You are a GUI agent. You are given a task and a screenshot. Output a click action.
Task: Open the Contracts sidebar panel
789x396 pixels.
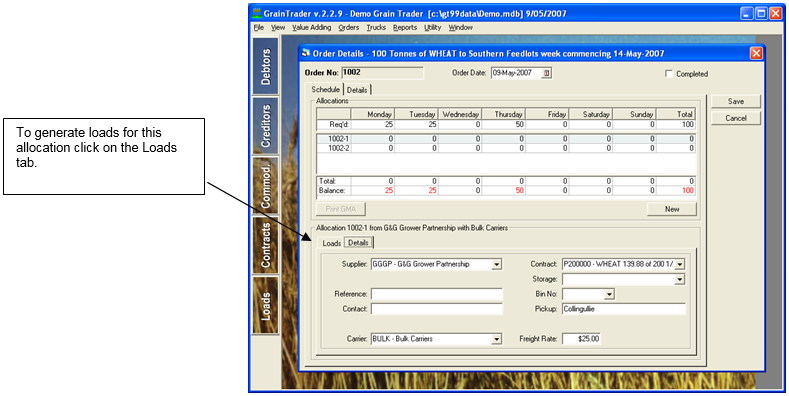265,245
